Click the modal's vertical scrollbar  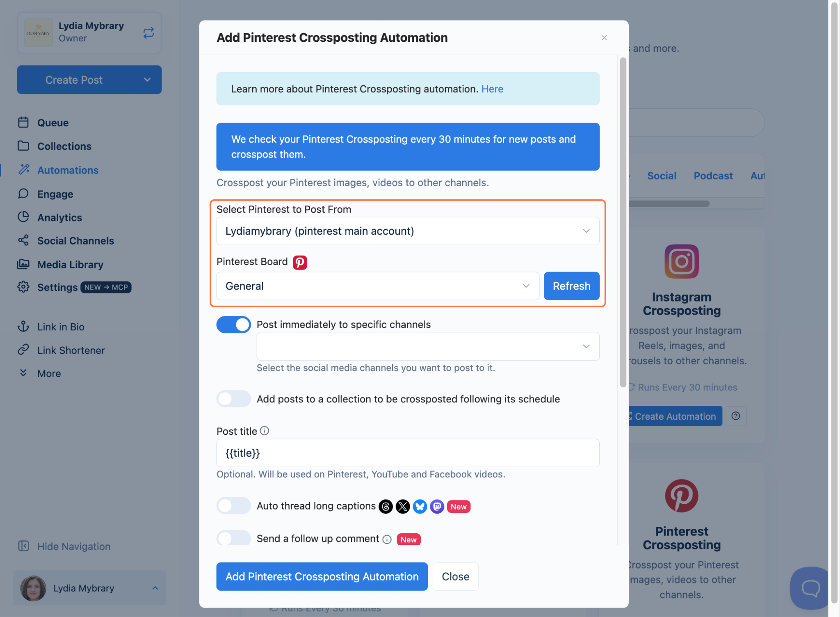click(623, 222)
